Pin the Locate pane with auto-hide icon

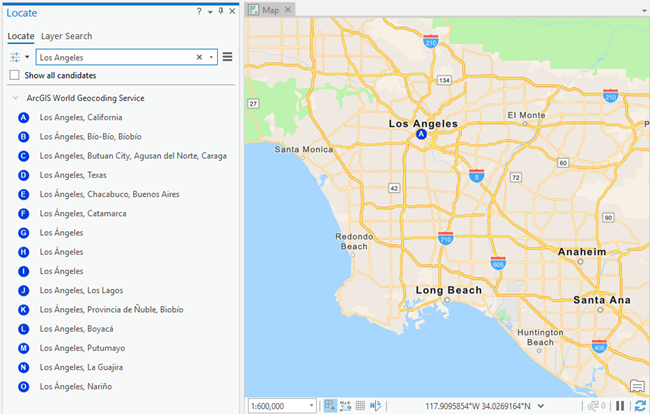pos(221,11)
